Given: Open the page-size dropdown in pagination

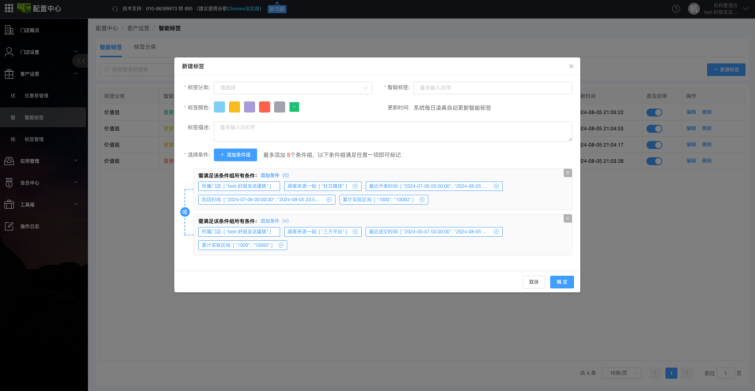Looking at the screenshot, I should pyautogui.click(x=622, y=373).
